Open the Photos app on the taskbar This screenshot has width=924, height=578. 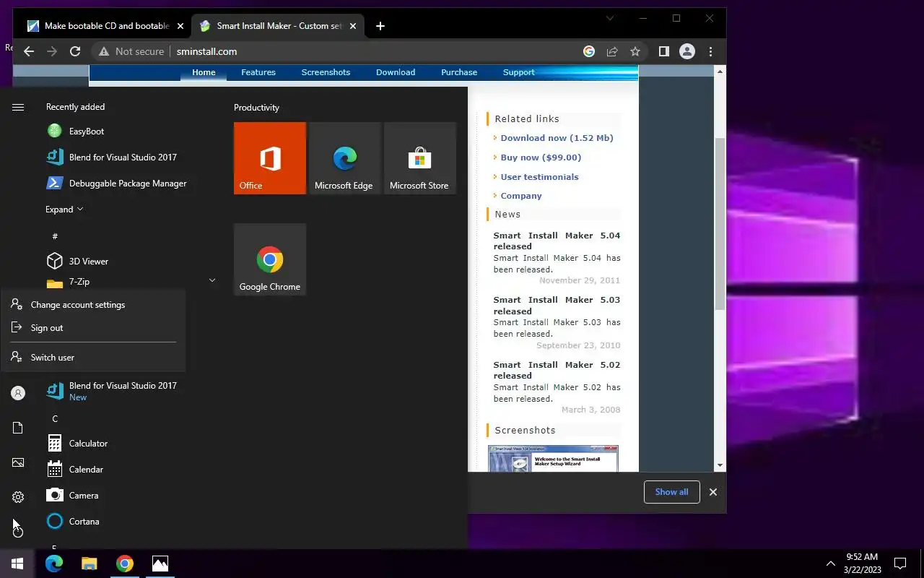click(x=160, y=564)
